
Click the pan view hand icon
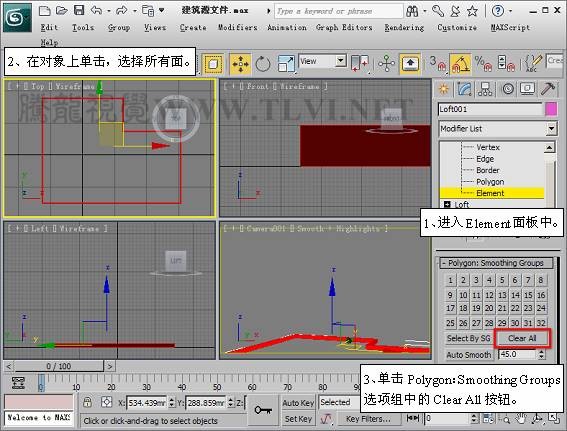click(x=521, y=419)
